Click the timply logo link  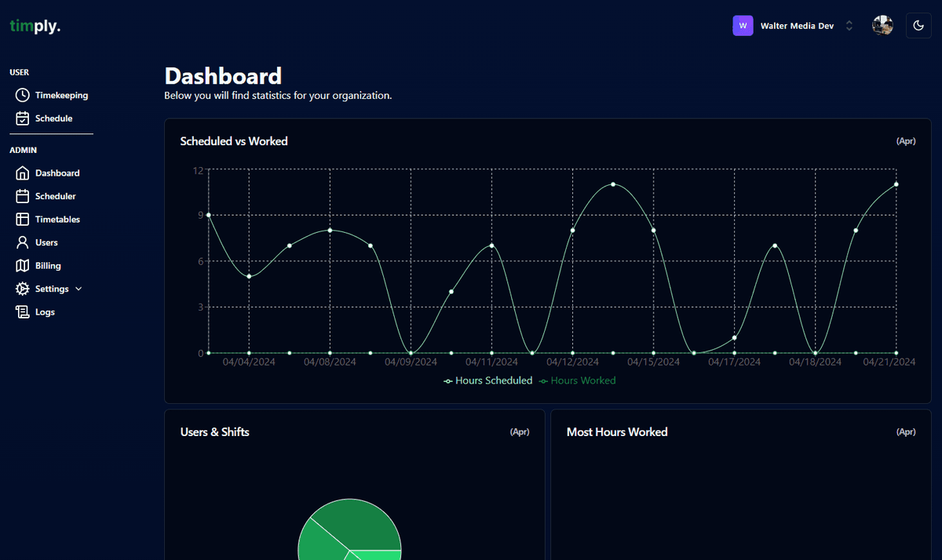coord(35,26)
